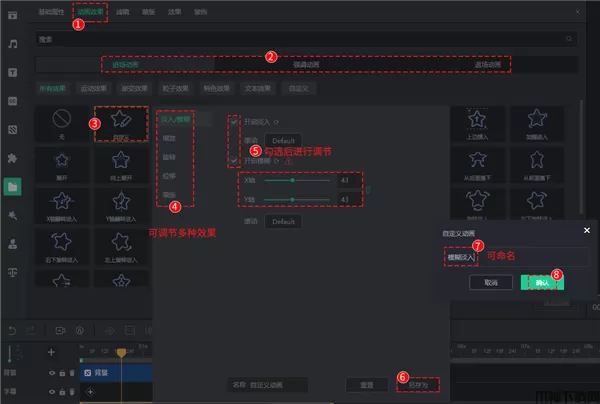Click the animation name field in dialog
This screenshot has height=404, width=600.
tap(517, 257)
